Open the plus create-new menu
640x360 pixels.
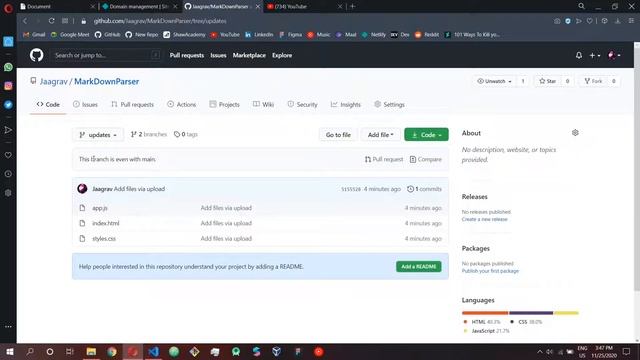tap(595, 55)
